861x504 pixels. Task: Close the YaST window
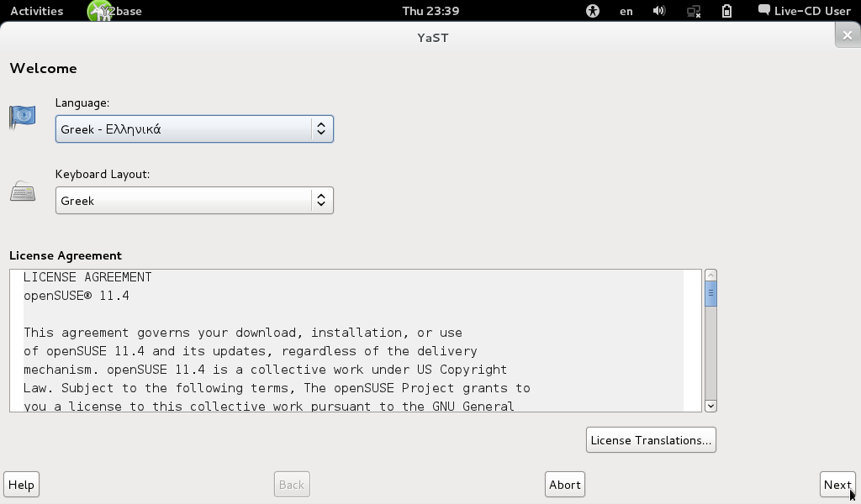[847, 35]
